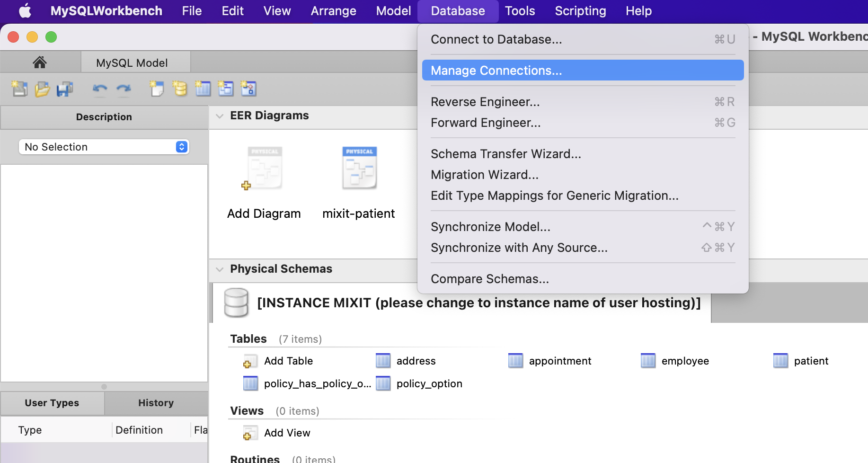The height and width of the screenshot is (463, 868).
Task: Select the appointment table icon
Action: (515, 361)
